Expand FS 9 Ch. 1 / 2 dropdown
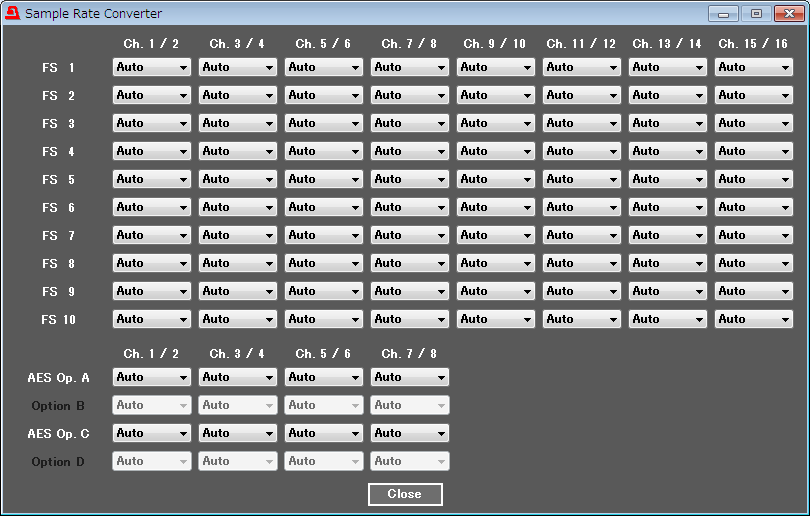The image size is (810, 516). tap(151, 291)
